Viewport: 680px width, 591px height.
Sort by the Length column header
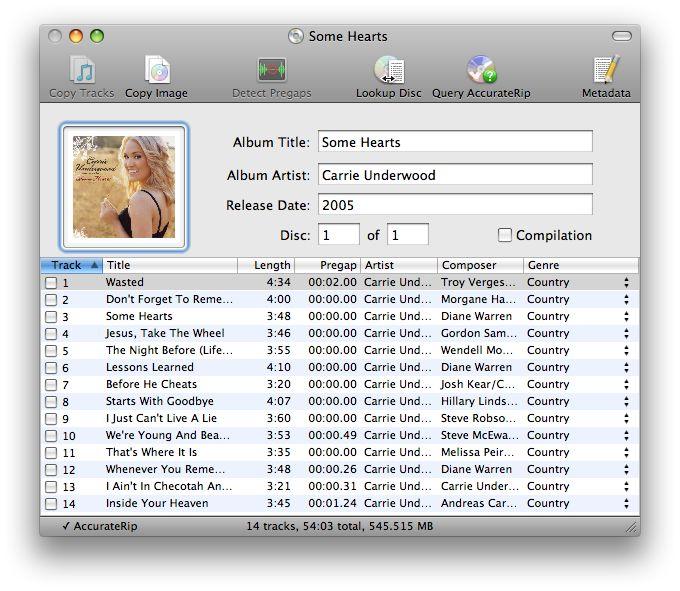tap(266, 265)
